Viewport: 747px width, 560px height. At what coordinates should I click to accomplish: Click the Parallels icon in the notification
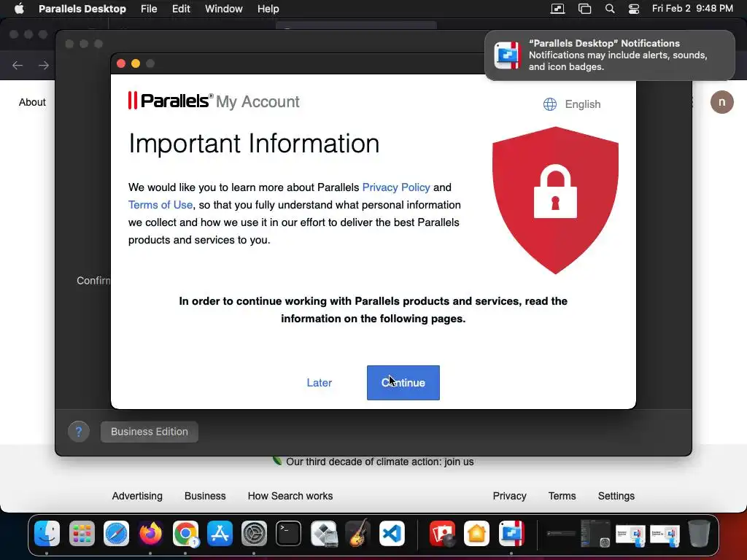pyautogui.click(x=507, y=55)
